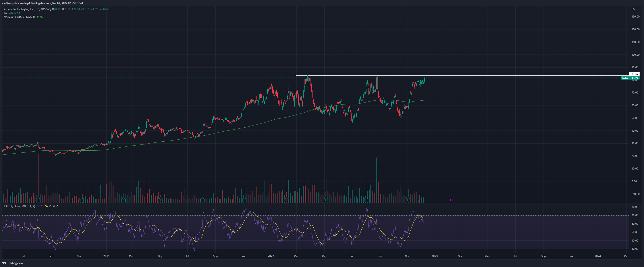Click the USD currency label on price axis

click(x=634, y=9)
